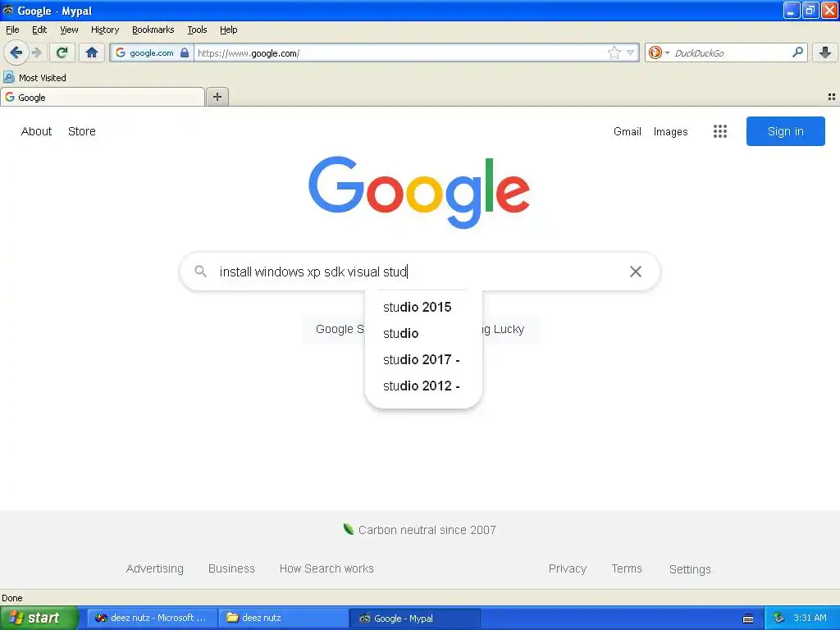The height and width of the screenshot is (630, 840).
Task: Click the tray icon beside the clock
Action: tap(779, 619)
